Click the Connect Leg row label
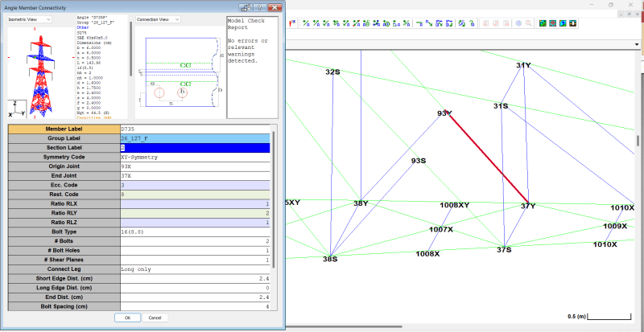 pos(64,269)
